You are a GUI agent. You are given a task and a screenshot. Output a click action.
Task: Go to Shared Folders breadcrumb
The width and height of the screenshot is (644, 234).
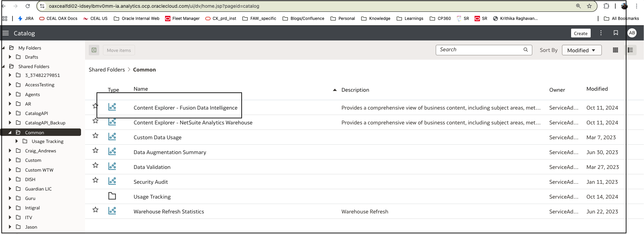[x=107, y=69]
